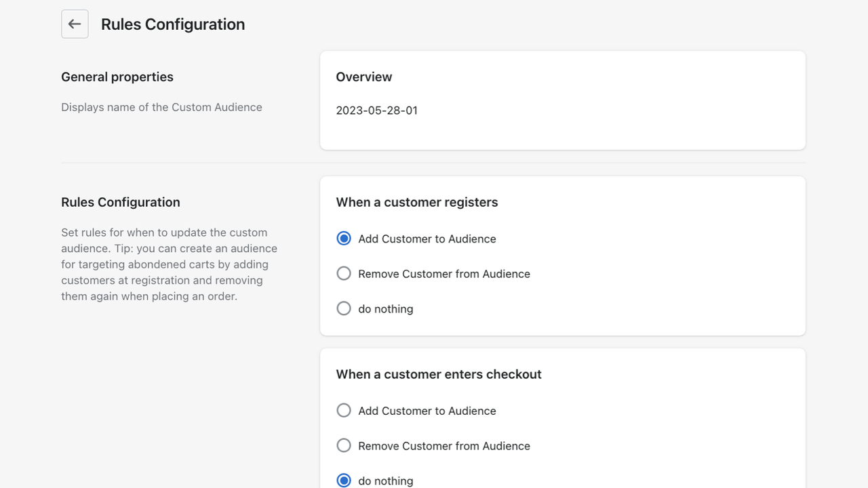Select "Remove Customer from Audience" under customer registers

[x=344, y=274]
